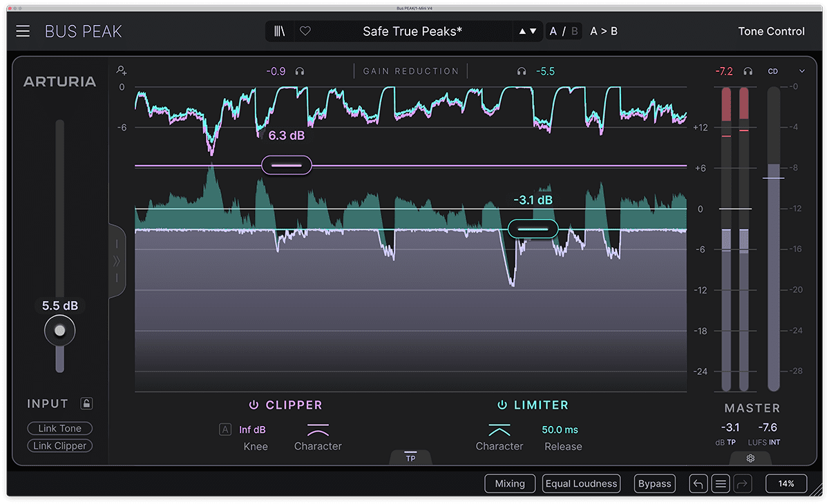
Task: Click the TP tab below the graph
Action: (410, 457)
